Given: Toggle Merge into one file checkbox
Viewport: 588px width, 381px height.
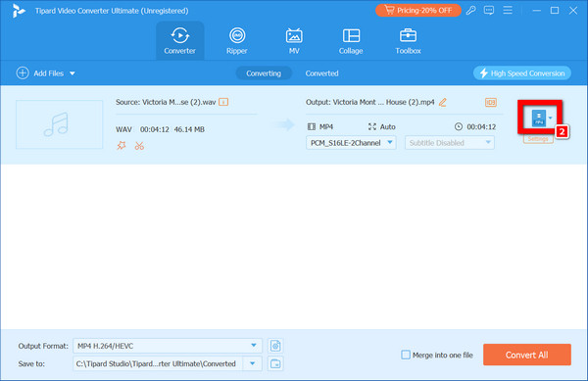Looking at the screenshot, I should (406, 355).
